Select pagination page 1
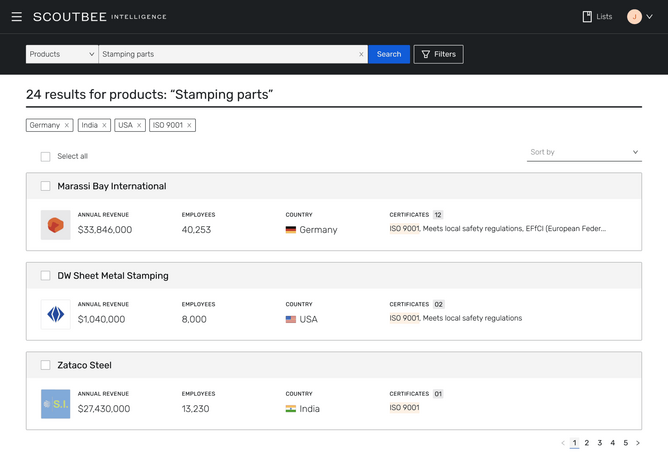This screenshot has width=668, height=475. (x=574, y=443)
